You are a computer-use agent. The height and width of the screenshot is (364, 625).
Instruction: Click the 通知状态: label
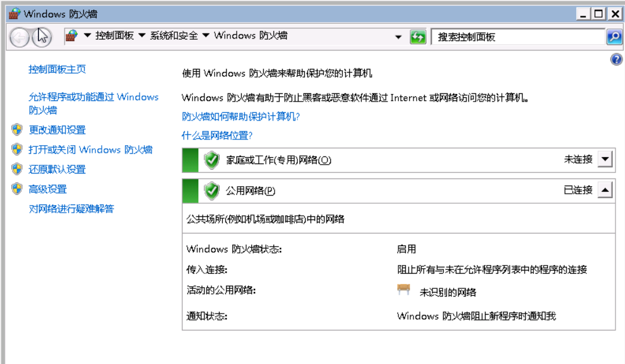click(x=206, y=316)
